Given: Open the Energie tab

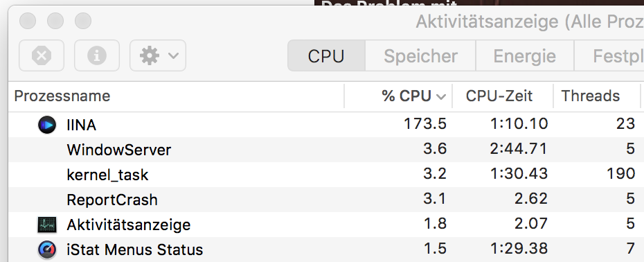Looking at the screenshot, I should coord(524,55).
